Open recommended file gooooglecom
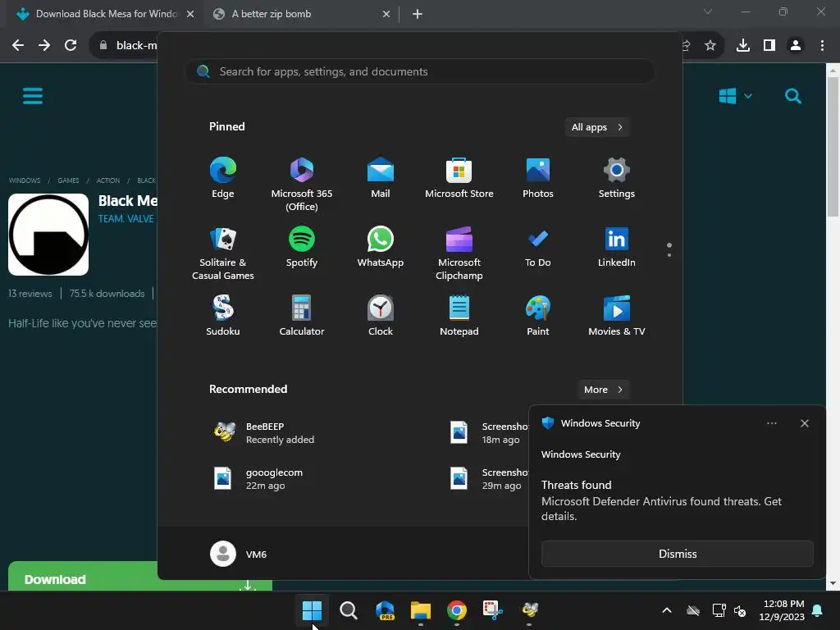The height and width of the screenshot is (630, 840). click(x=258, y=479)
